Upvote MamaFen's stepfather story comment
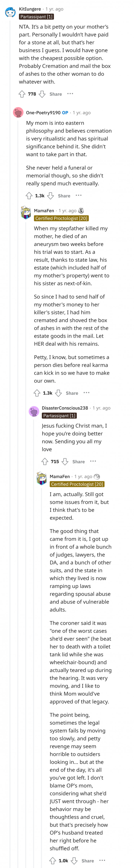Image resolution: width=134 pixels, height=868 pixels. (37, 393)
